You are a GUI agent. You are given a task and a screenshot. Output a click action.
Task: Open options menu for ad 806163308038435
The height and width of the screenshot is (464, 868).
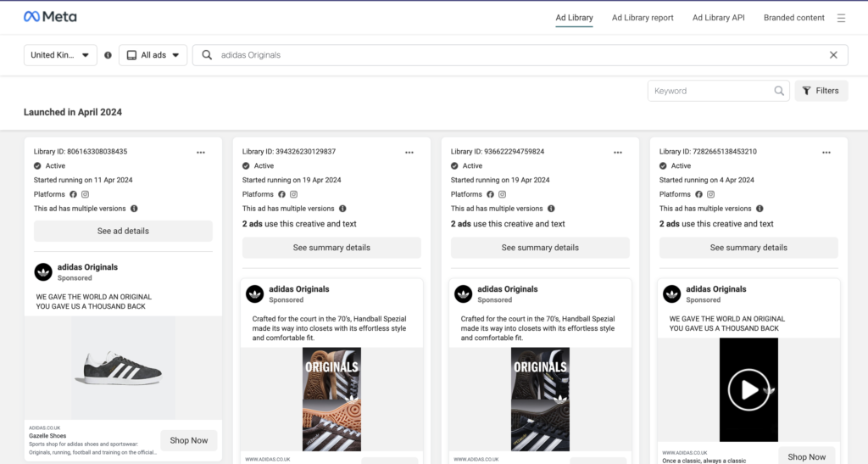(201, 153)
